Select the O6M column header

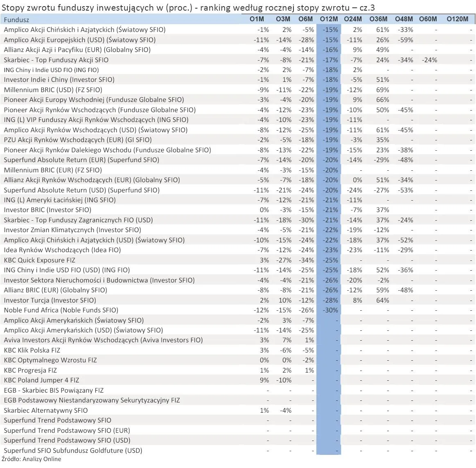305,19
